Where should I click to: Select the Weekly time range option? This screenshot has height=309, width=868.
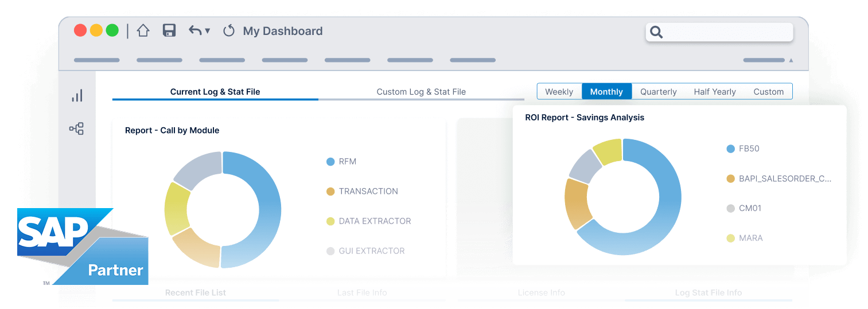click(x=559, y=92)
